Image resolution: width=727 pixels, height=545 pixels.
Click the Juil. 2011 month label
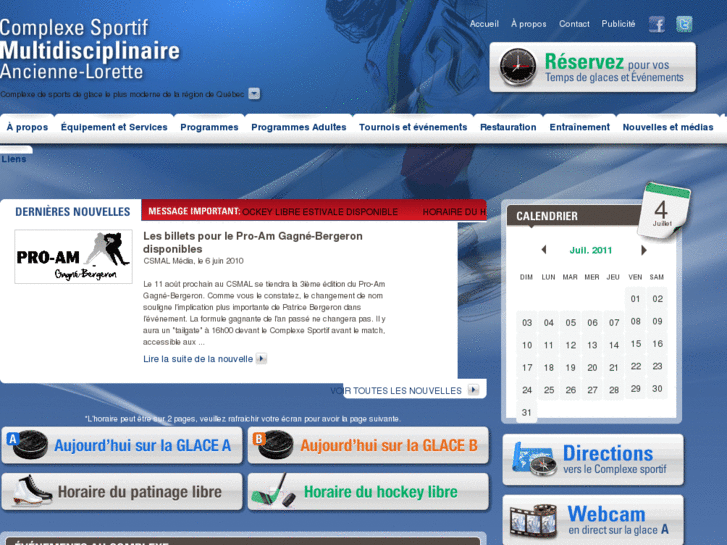point(591,250)
